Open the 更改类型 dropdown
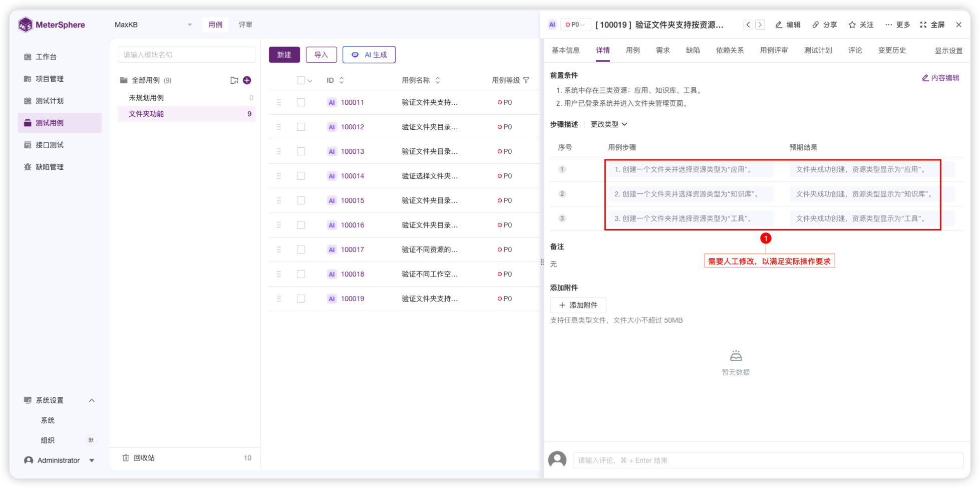This screenshot has width=980, height=488. (607, 124)
